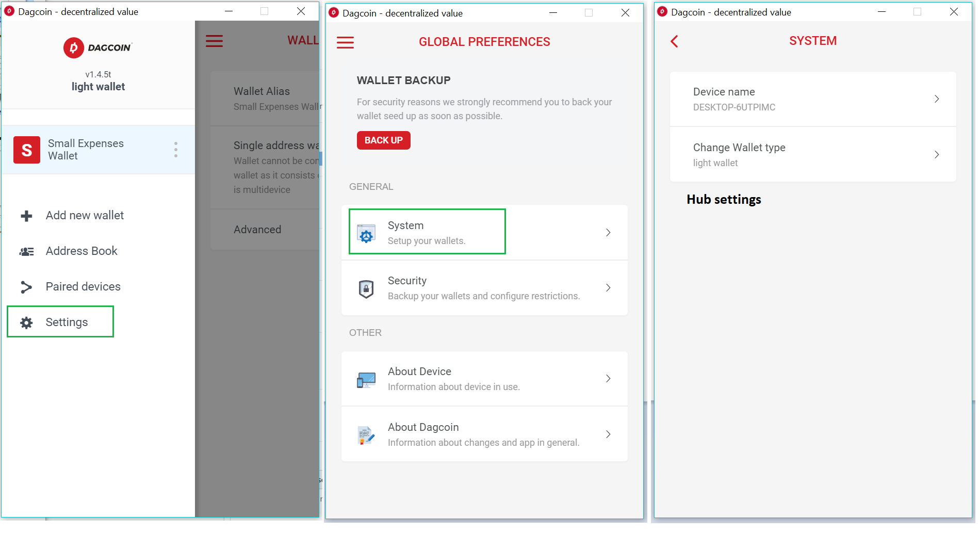Click the v1.4.5t version text
Screen dimensions: 980x533
[x=98, y=74]
